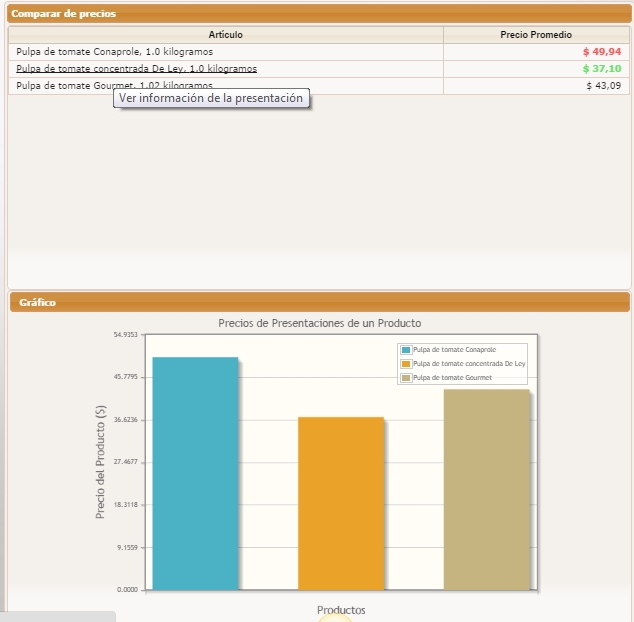Sort by the "Precio Promedio" column header

pyautogui.click(x=536, y=35)
